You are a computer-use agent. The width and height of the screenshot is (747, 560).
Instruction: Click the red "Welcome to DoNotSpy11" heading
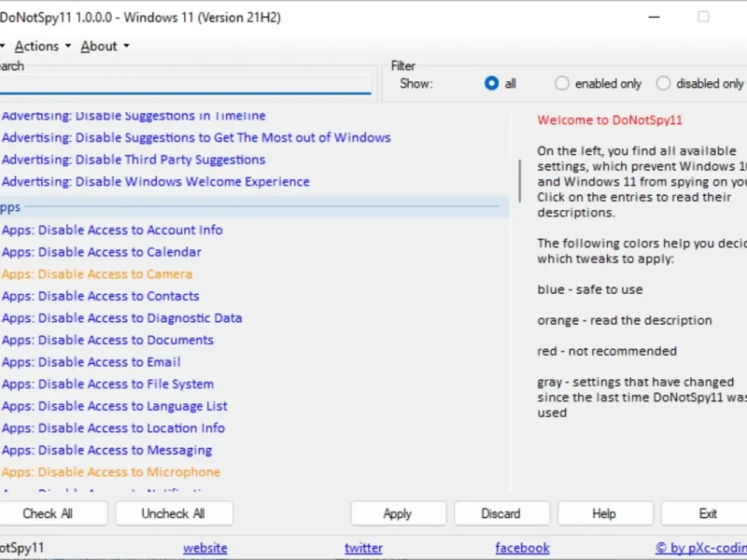click(610, 120)
